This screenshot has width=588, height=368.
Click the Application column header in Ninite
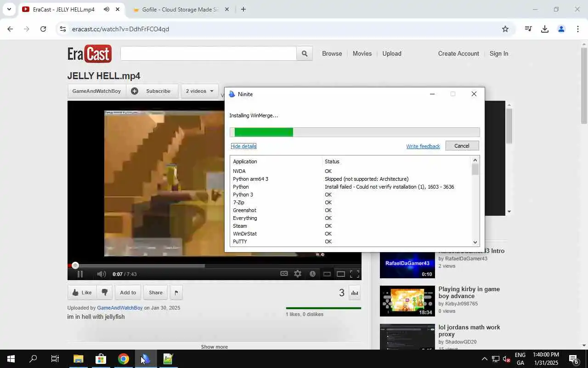point(277,161)
